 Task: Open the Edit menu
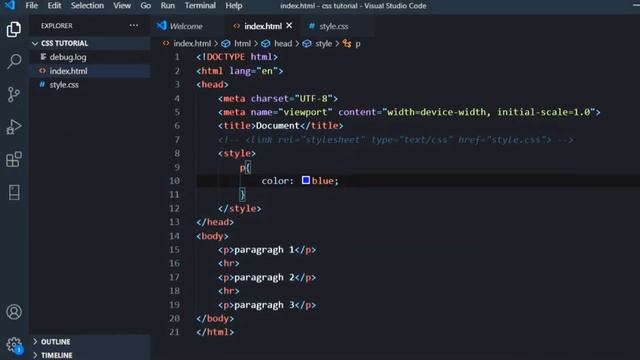(x=54, y=6)
